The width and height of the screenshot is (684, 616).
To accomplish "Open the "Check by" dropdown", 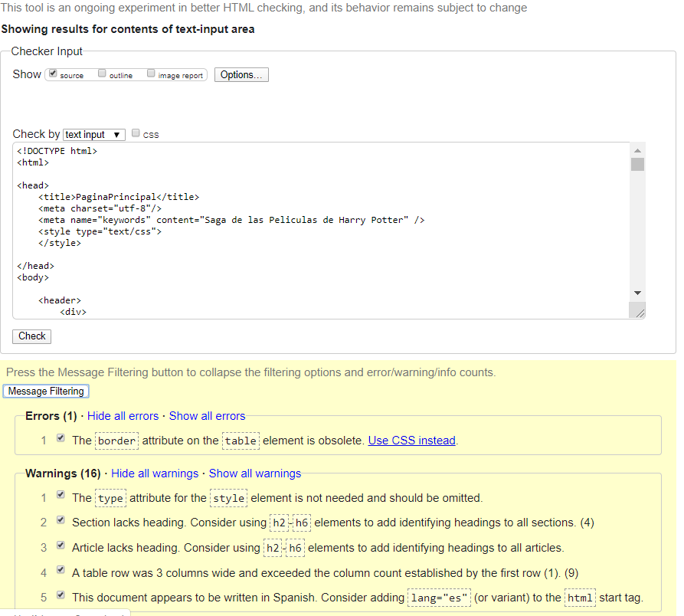I will (x=93, y=134).
